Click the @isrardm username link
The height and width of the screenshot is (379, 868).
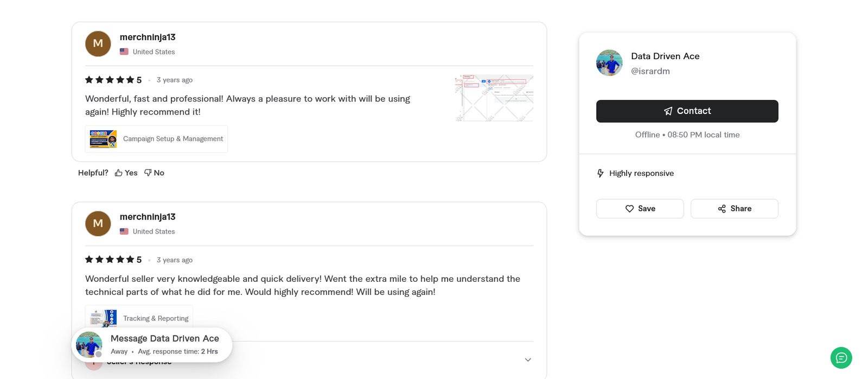[x=650, y=71]
